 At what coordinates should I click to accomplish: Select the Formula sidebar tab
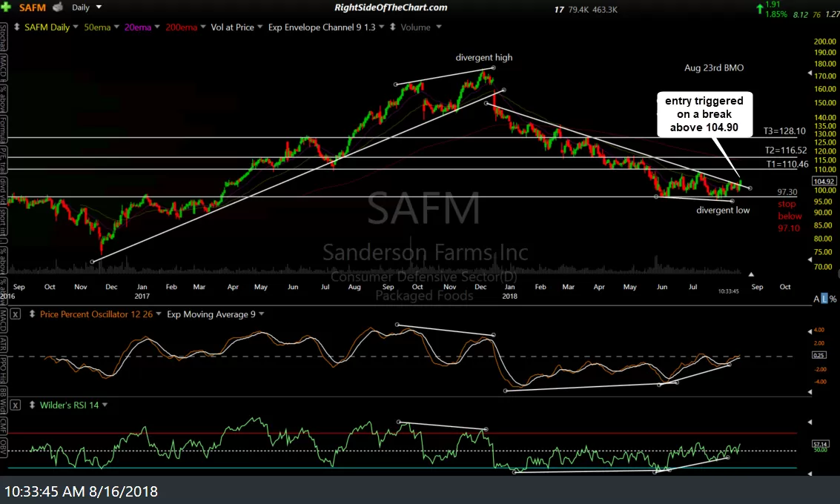point(3,130)
